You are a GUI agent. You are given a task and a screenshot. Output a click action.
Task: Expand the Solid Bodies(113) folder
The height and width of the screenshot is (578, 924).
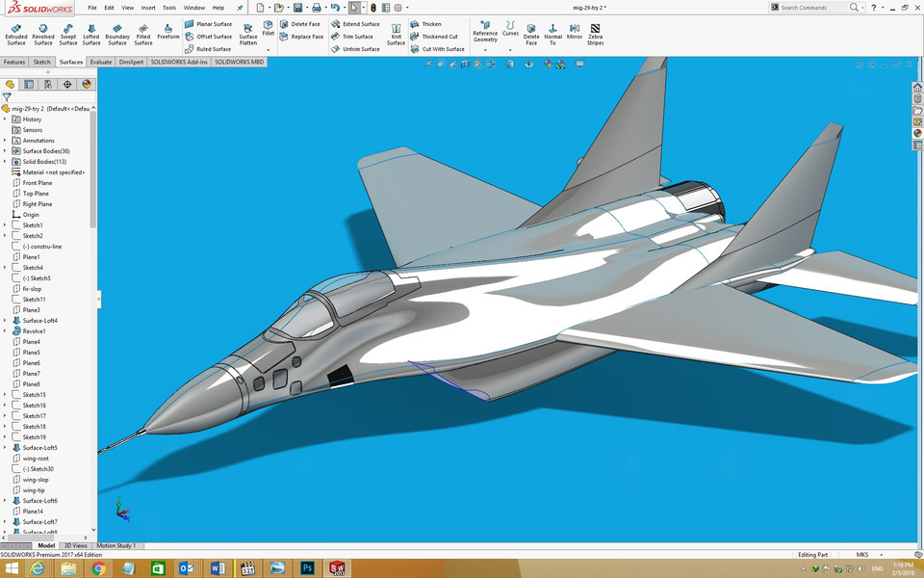click(x=5, y=162)
